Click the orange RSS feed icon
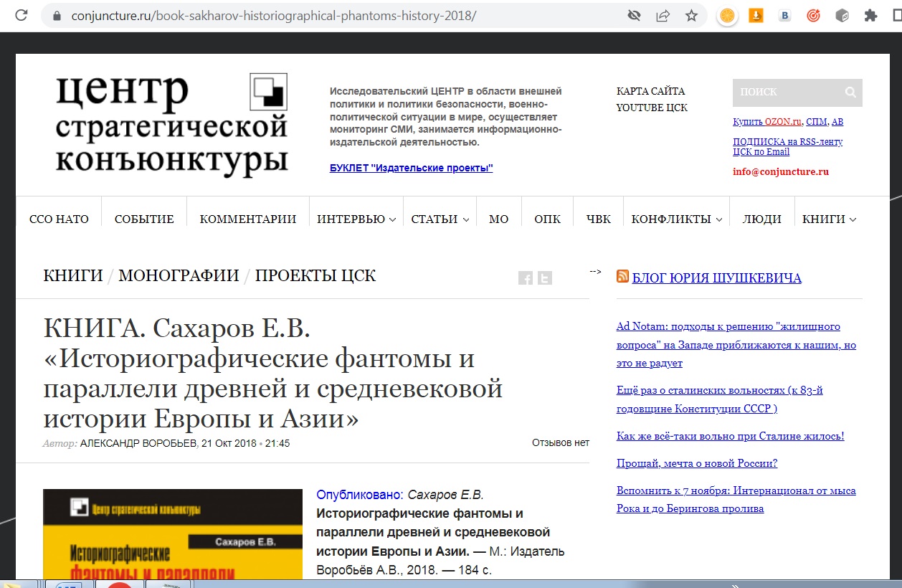 tap(622, 277)
